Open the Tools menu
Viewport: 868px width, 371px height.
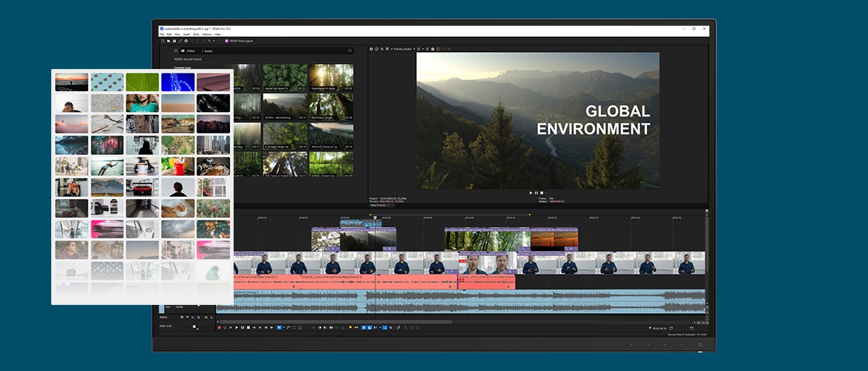[196, 34]
